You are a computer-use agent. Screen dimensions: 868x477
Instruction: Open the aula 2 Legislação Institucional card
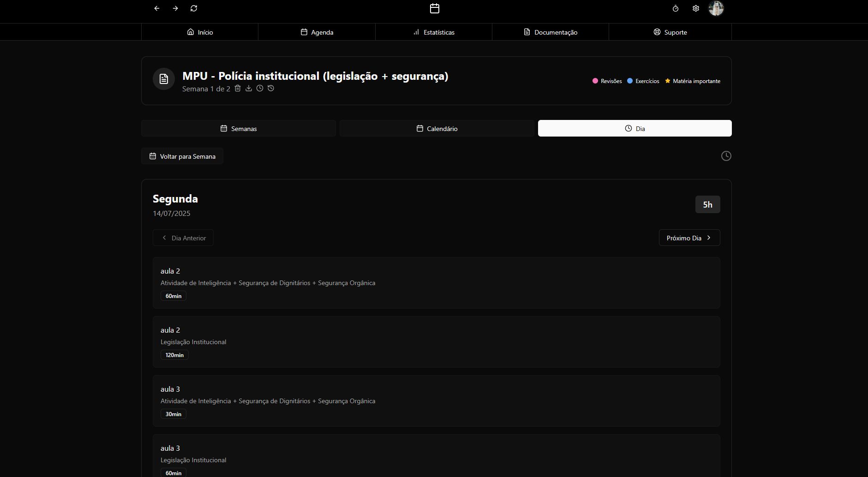point(437,342)
